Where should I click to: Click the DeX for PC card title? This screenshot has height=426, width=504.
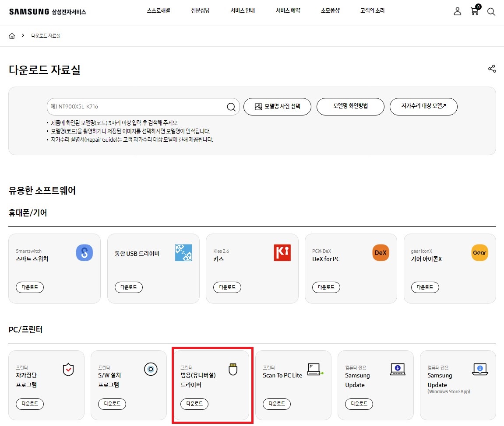coord(326,259)
